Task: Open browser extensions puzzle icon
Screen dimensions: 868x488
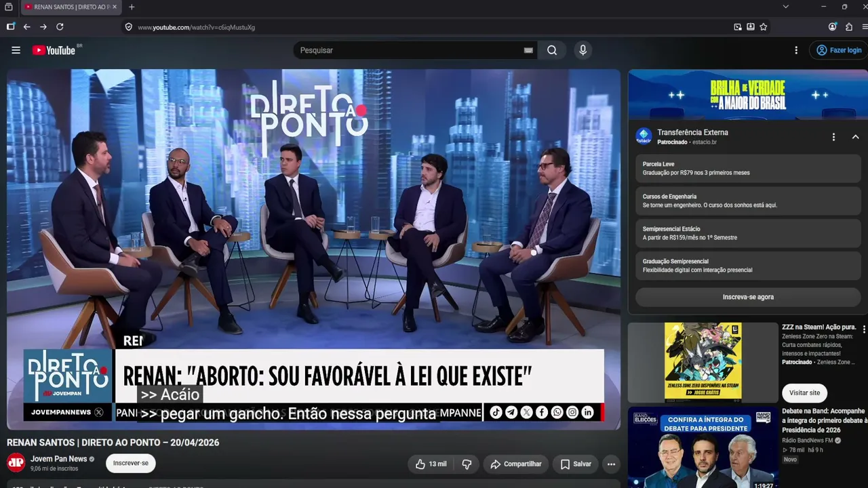Action: click(x=849, y=27)
